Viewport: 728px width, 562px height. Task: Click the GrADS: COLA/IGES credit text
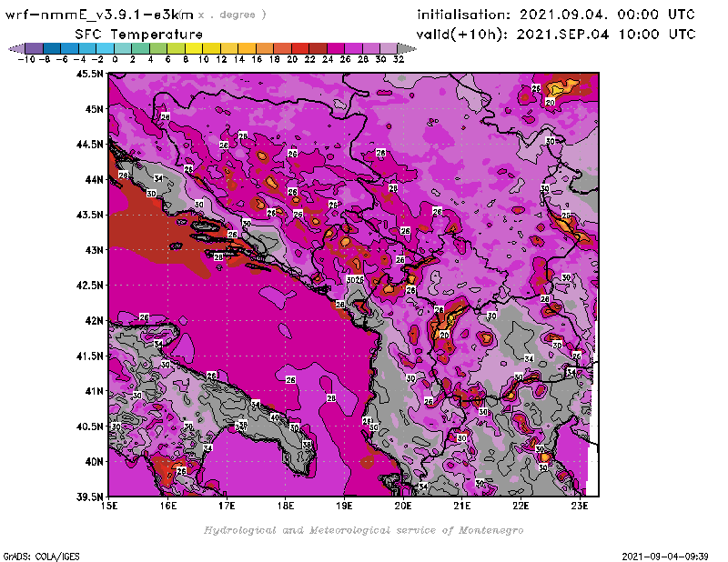(x=41, y=556)
